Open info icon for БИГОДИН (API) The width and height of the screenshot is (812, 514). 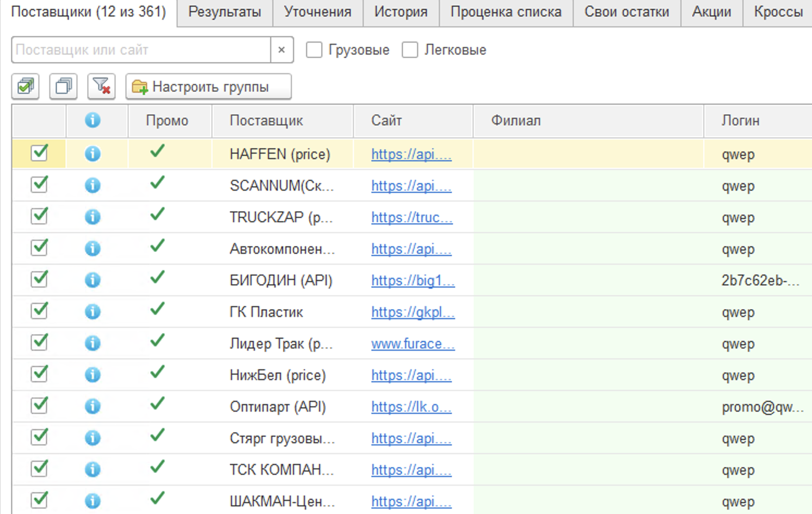tap(93, 280)
